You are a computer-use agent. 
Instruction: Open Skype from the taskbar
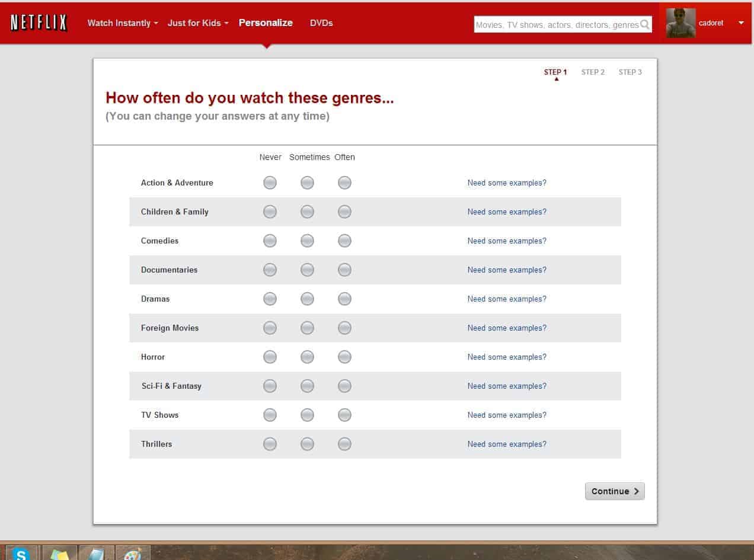click(21, 554)
